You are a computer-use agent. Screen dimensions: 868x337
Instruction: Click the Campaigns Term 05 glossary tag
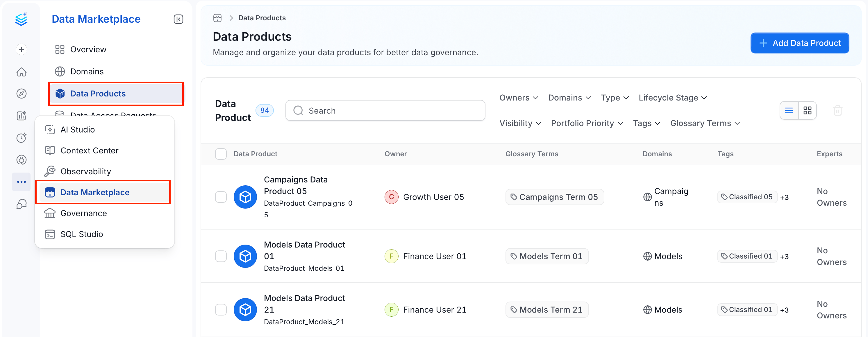(554, 197)
